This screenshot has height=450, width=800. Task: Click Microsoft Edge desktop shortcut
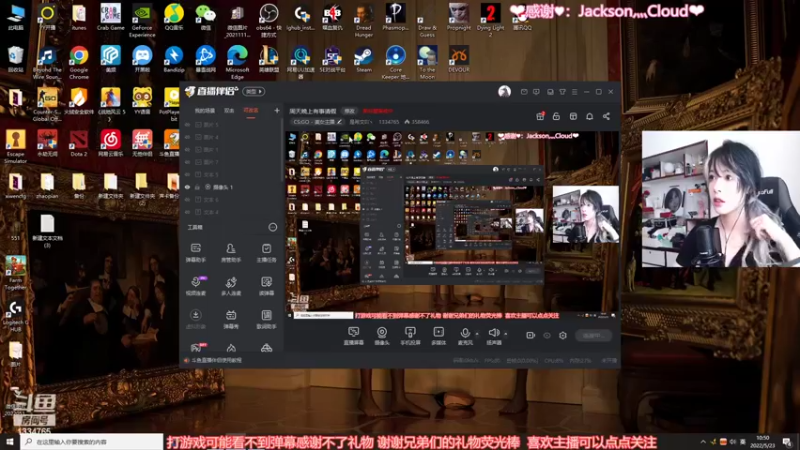coord(237,62)
